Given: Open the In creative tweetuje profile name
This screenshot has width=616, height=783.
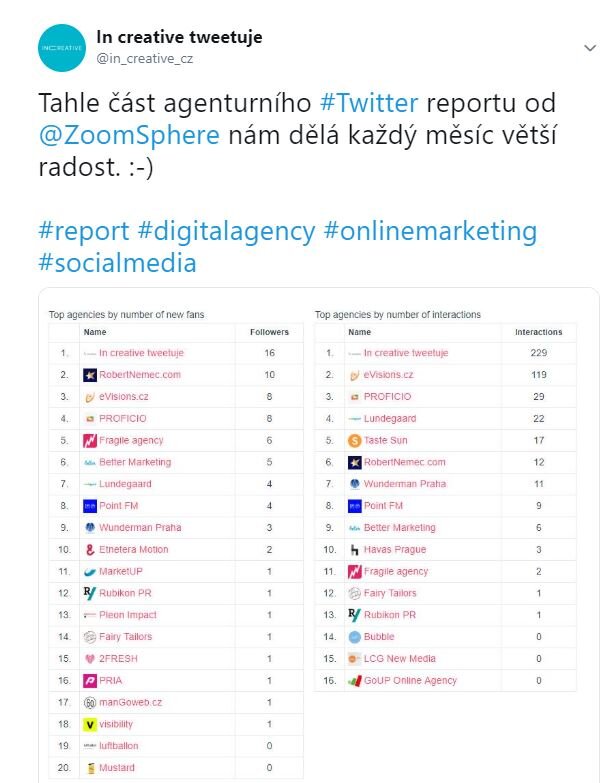Looking at the screenshot, I should point(179,37).
